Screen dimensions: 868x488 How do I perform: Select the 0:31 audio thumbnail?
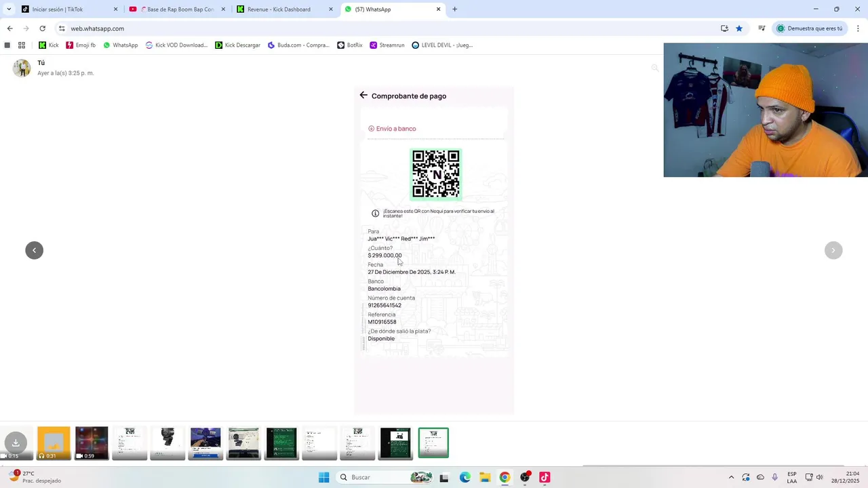(54, 443)
